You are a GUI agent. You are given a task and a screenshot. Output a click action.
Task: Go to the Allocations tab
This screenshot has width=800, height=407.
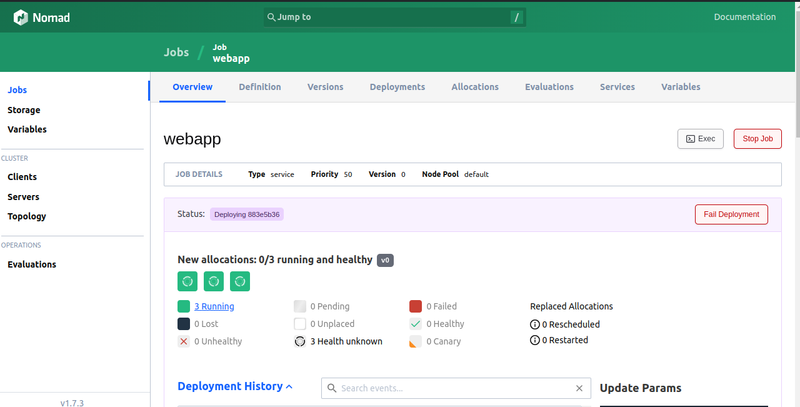pos(474,87)
